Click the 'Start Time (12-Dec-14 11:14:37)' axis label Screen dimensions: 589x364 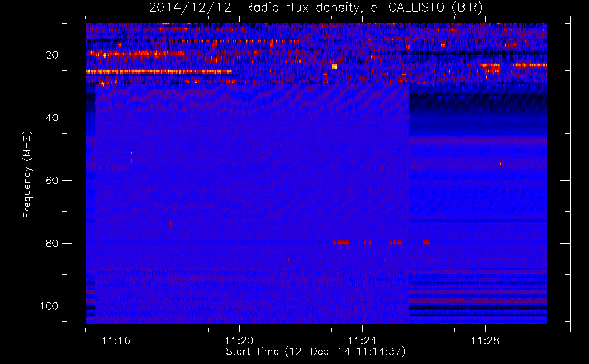click(316, 352)
